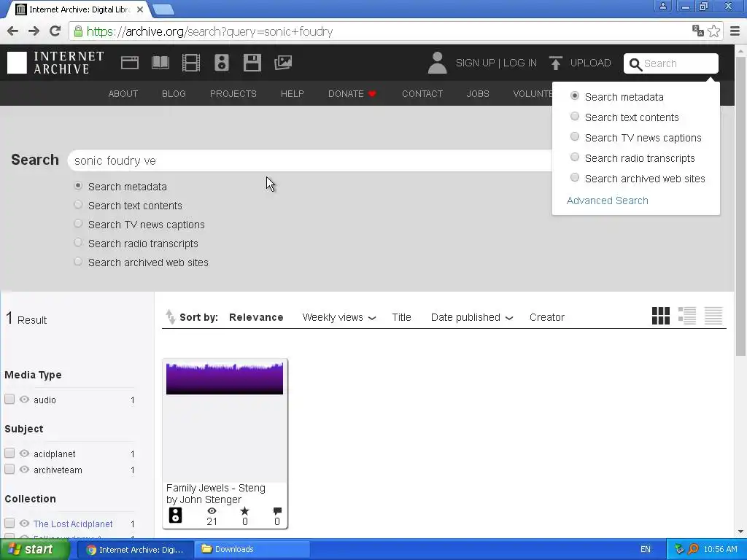Show only acidplanet via eye icon
Image resolution: width=747 pixels, height=560 pixels.
click(x=24, y=454)
